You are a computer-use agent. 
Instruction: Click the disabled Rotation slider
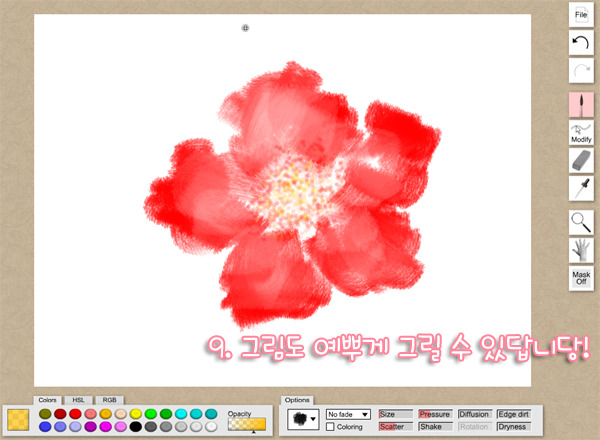[475, 427]
